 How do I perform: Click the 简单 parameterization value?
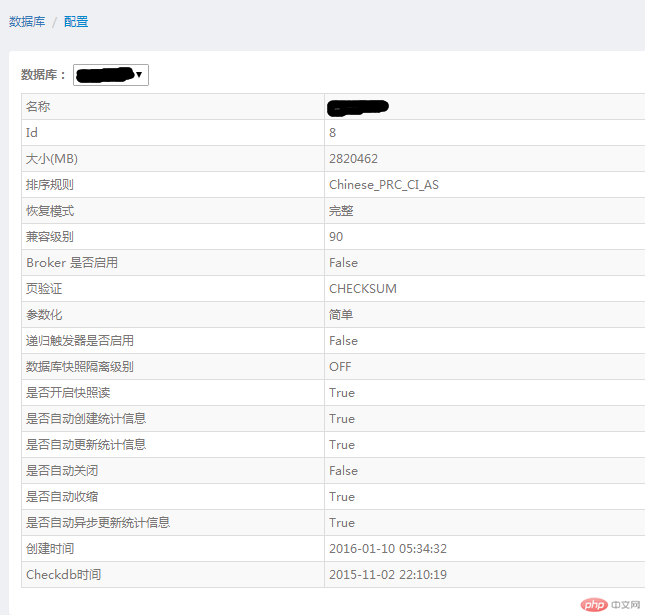[341, 315]
